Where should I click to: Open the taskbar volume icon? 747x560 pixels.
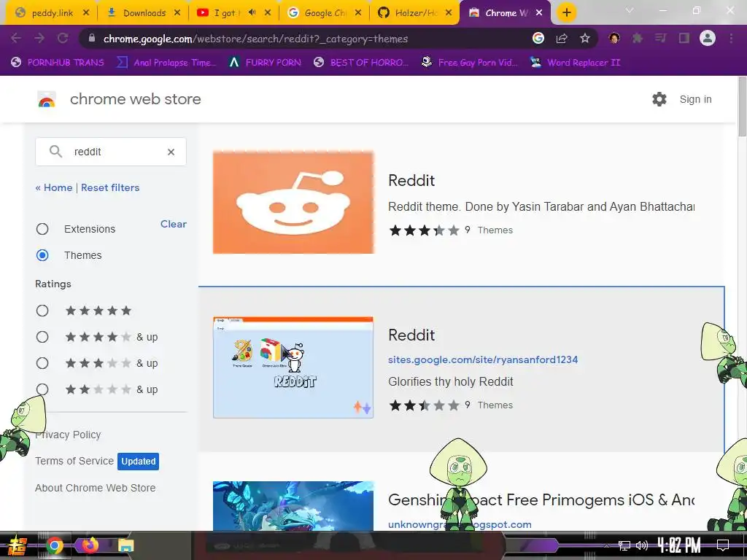[x=642, y=545]
